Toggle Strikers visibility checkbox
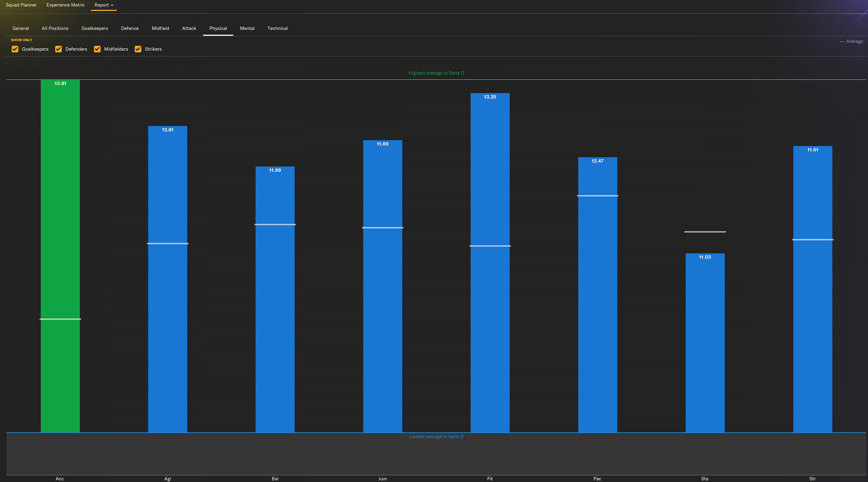 138,49
